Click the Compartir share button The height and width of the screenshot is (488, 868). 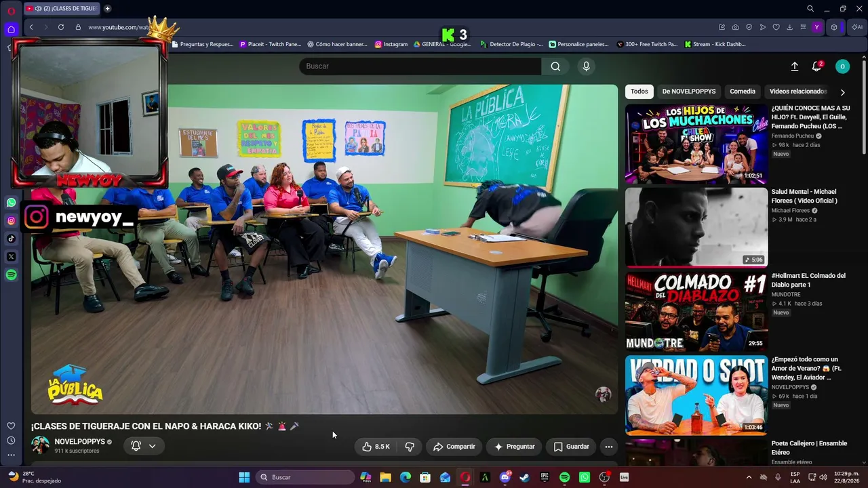point(454,447)
